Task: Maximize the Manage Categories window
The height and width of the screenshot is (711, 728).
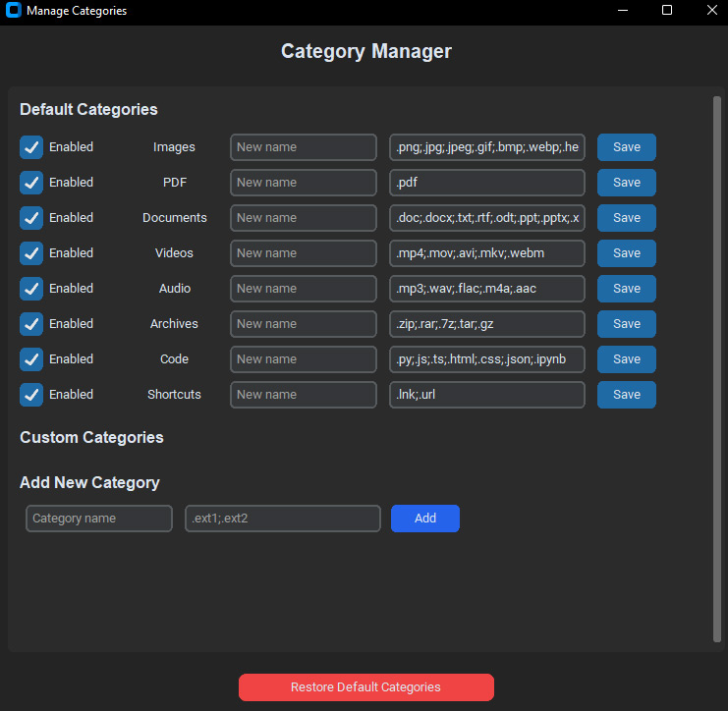Action: tap(667, 10)
